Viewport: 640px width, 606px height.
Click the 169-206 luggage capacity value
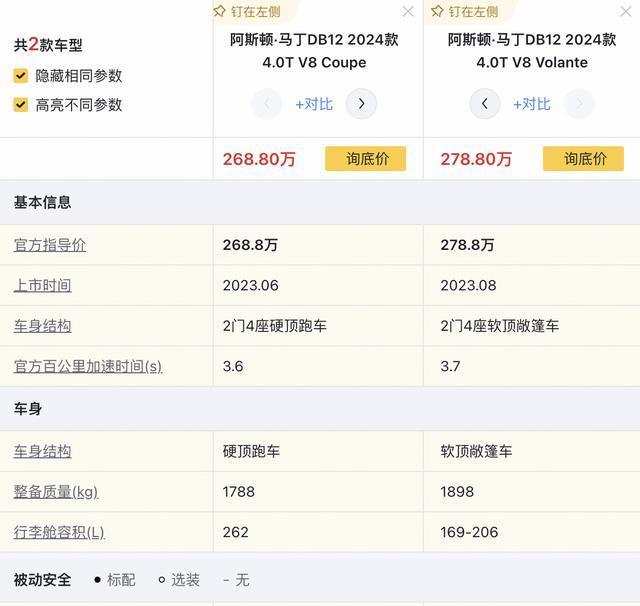469,532
